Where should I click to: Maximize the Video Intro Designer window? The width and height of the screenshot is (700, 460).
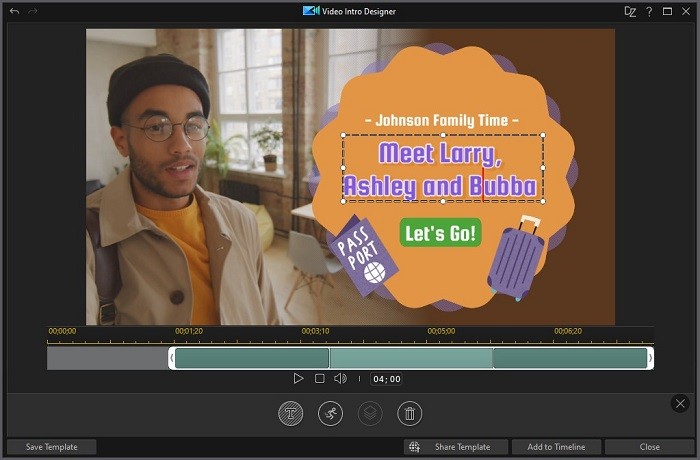[667, 11]
